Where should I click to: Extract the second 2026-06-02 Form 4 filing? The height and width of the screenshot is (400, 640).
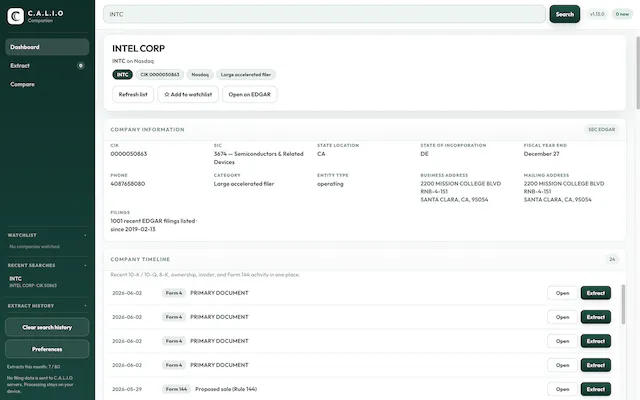point(596,317)
